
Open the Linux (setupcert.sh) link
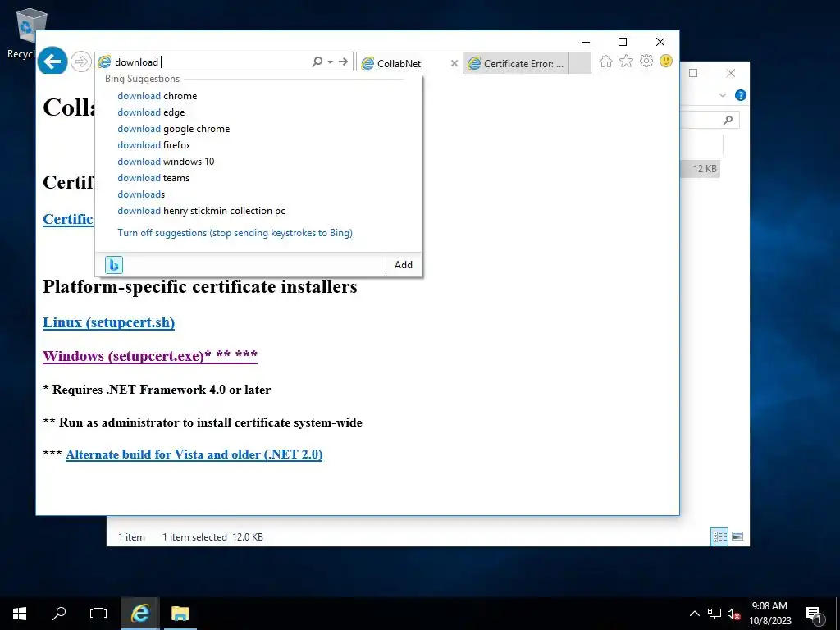(x=109, y=322)
